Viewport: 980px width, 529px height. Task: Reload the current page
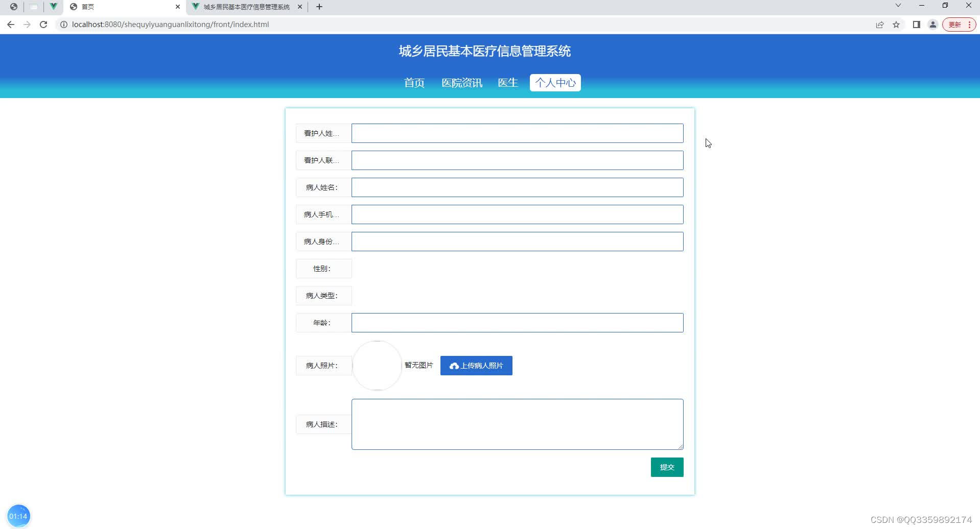pyautogui.click(x=43, y=25)
